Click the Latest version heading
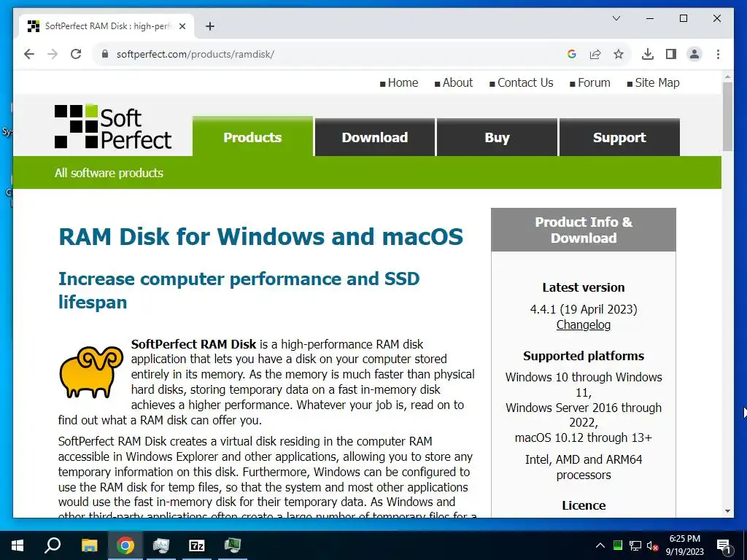Screen dimensions: 747x560 [584, 287]
